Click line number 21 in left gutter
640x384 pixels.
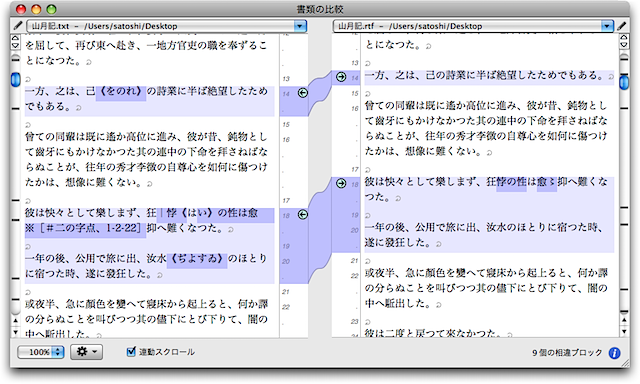click(x=286, y=292)
